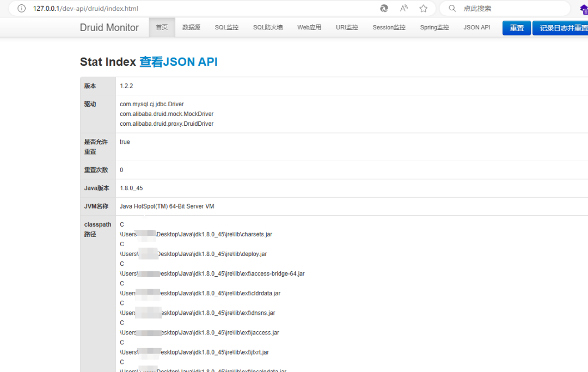Click the cldrdata.jar classpath entry
This screenshot has width=588, height=372.
200,293
